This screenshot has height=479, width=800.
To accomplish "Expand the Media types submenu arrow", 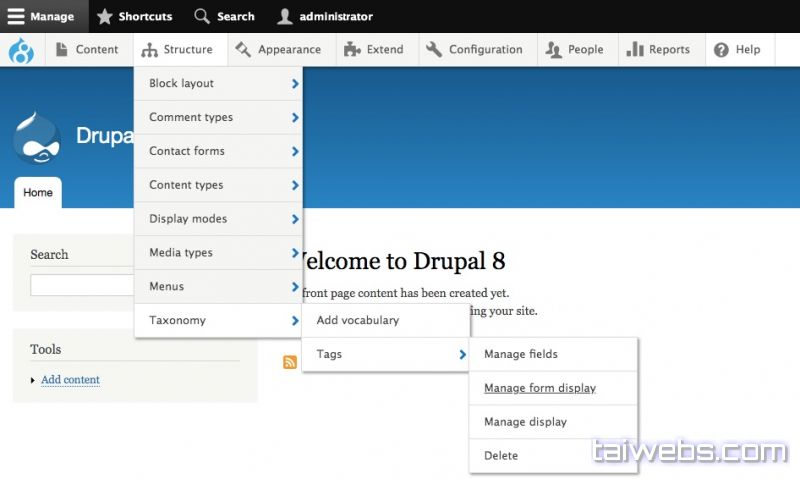I will click(x=295, y=253).
